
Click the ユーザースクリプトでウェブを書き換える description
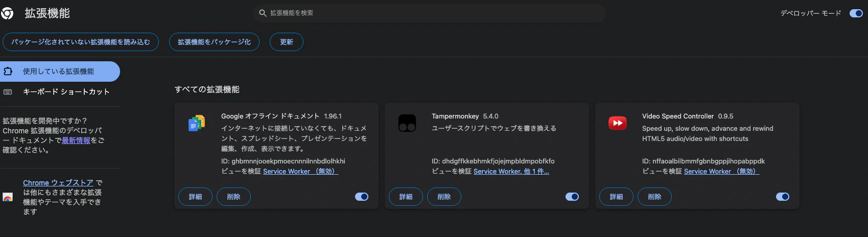click(x=494, y=129)
